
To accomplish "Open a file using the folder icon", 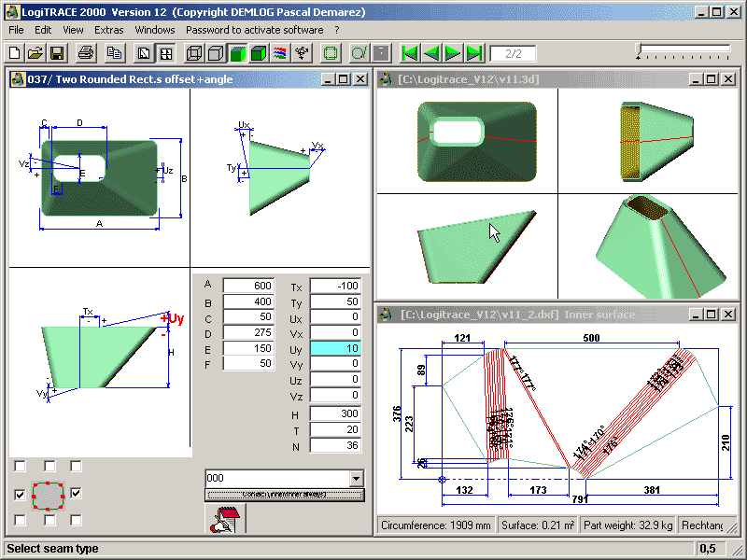I will pos(35,53).
